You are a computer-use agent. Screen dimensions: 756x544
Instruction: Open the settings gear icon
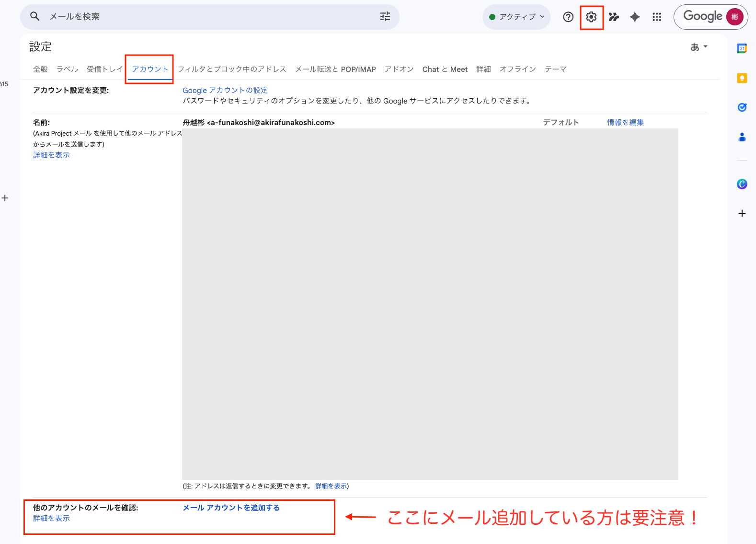click(591, 17)
